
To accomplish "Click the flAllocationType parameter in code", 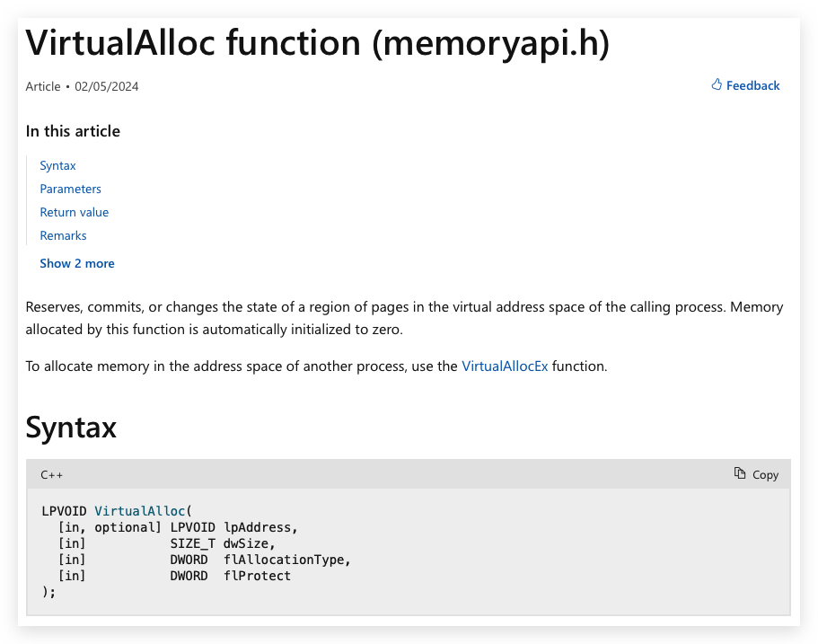I will [x=283, y=560].
